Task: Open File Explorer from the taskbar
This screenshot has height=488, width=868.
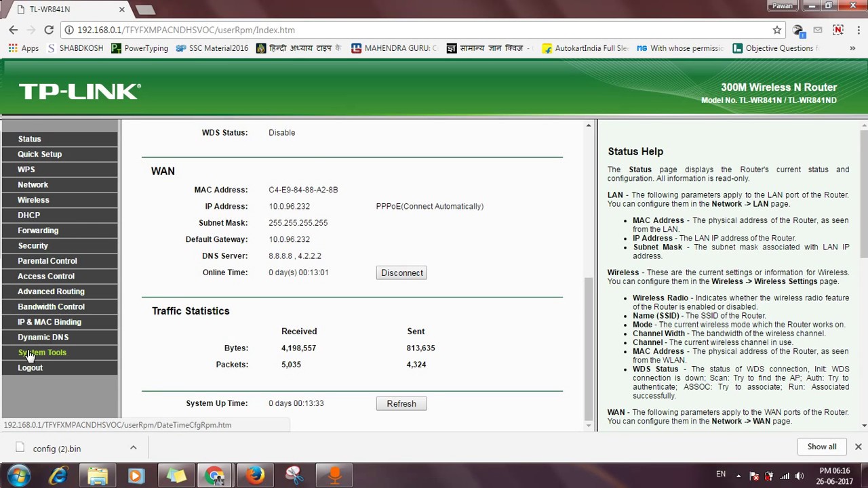Action: coord(98,476)
